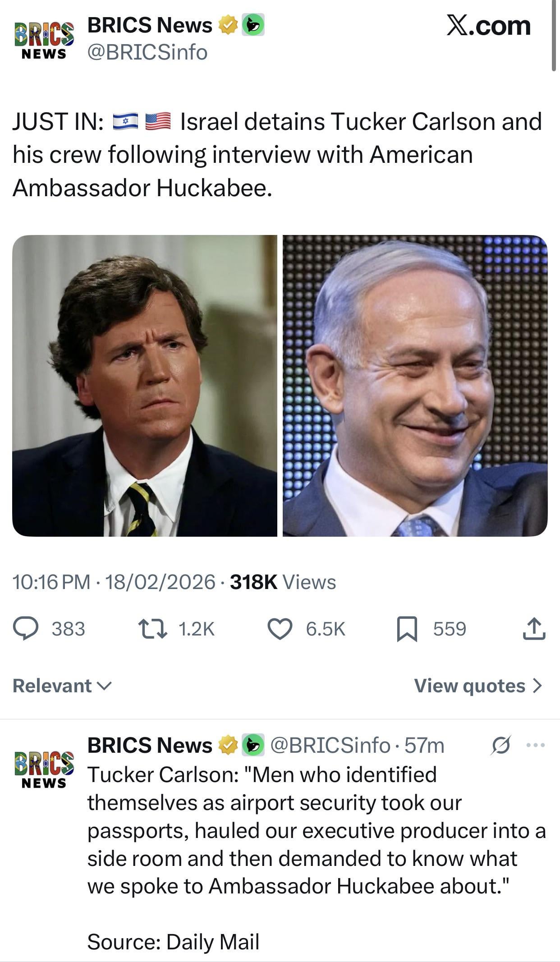Tap the repost arrows icon
The height and width of the screenshot is (962, 560).
[152, 629]
